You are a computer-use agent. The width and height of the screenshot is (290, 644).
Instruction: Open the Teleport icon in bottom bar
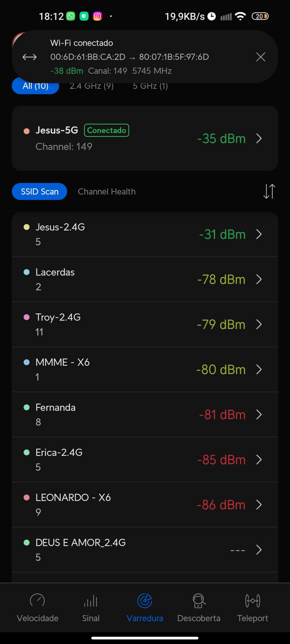[x=252, y=601]
